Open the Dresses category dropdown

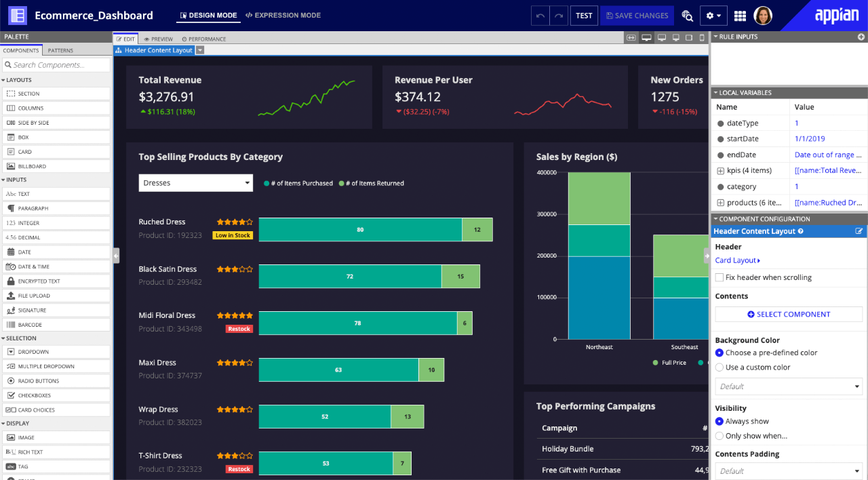(x=195, y=183)
